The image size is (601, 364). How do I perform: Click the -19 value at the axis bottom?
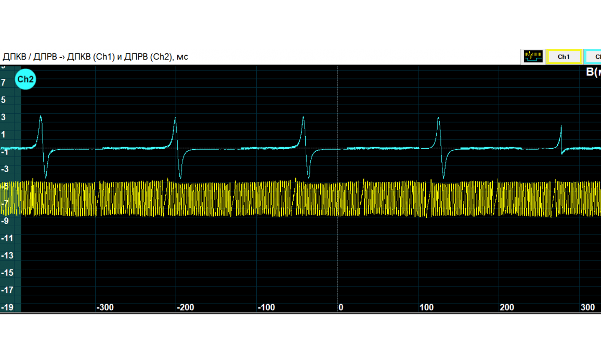tap(7, 307)
